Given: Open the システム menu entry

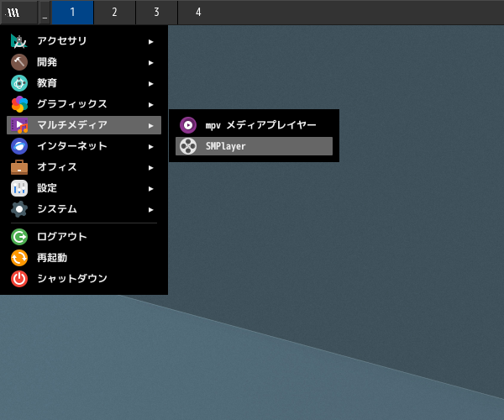Looking at the screenshot, I should pyautogui.click(x=84, y=209).
